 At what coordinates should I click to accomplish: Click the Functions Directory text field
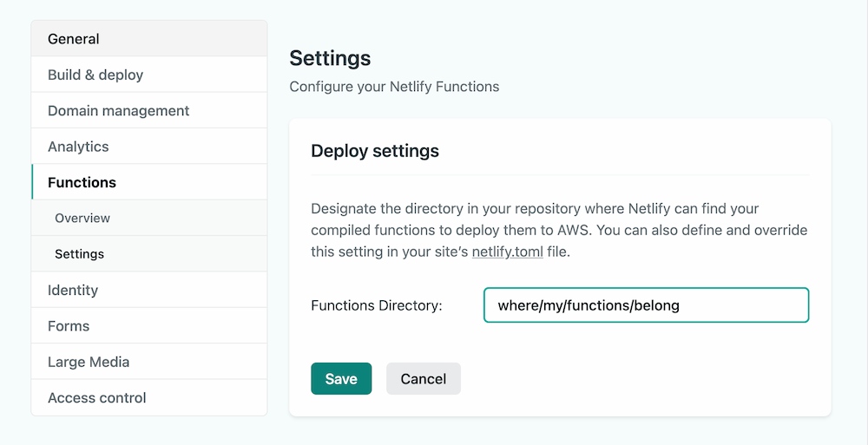coord(646,305)
